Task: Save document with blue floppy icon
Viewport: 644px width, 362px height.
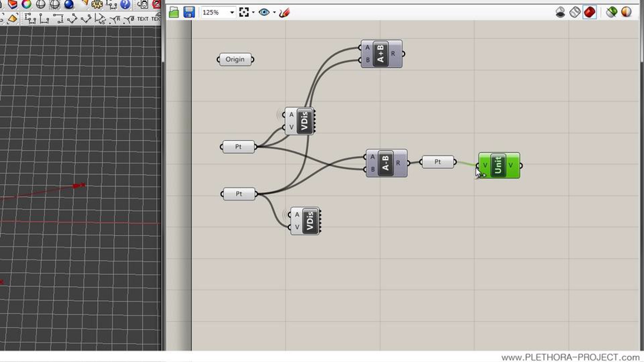Action: tap(189, 12)
